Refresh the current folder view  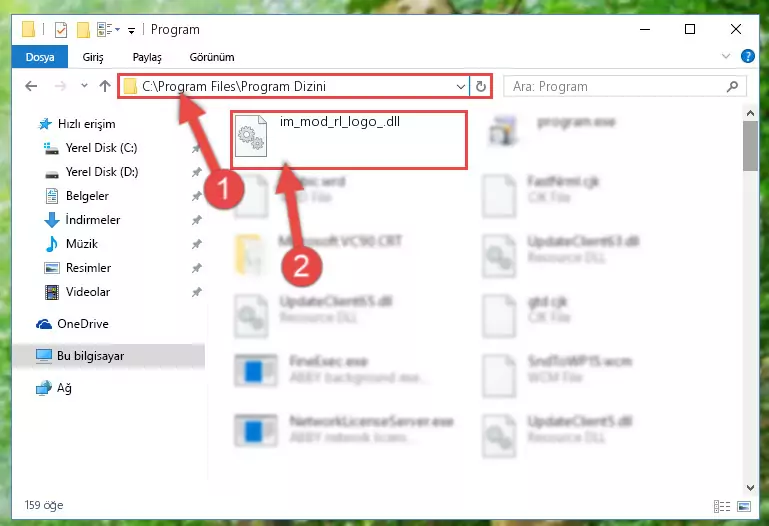tap(481, 87)
